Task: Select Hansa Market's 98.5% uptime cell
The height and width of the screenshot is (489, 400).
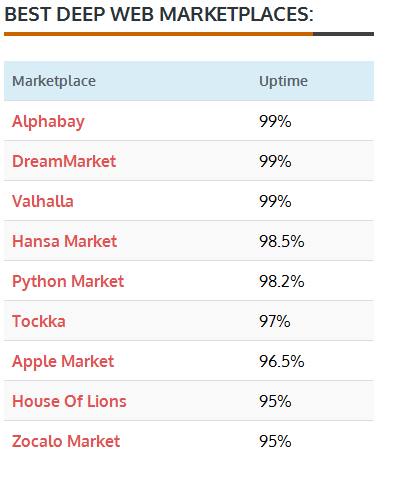Action: click(x=282, y=241)
